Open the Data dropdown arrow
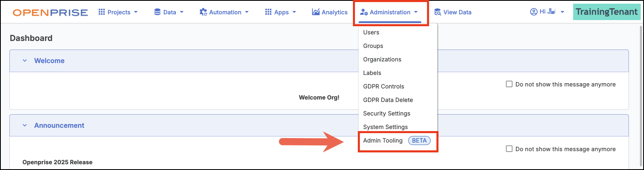Image resolution: width=644 pixels, height=170 pixels. tap(181, 12)
